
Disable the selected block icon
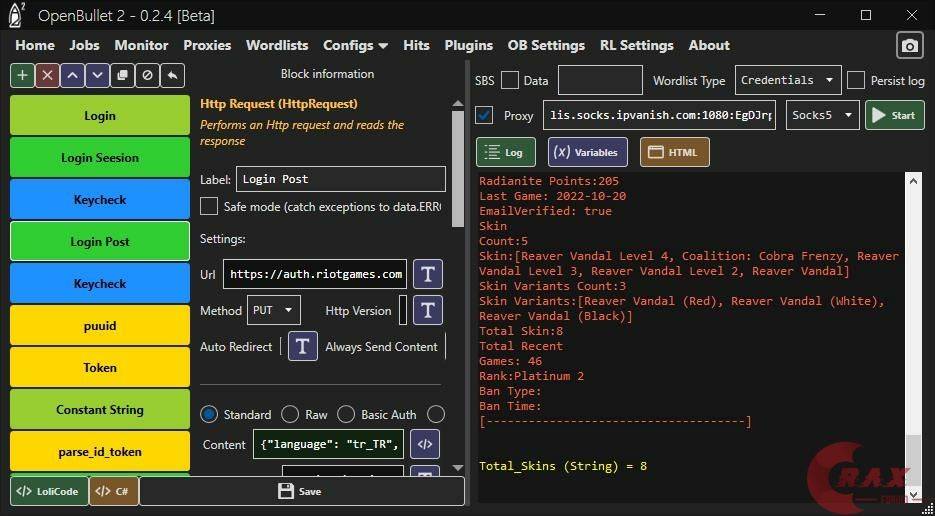147,76
